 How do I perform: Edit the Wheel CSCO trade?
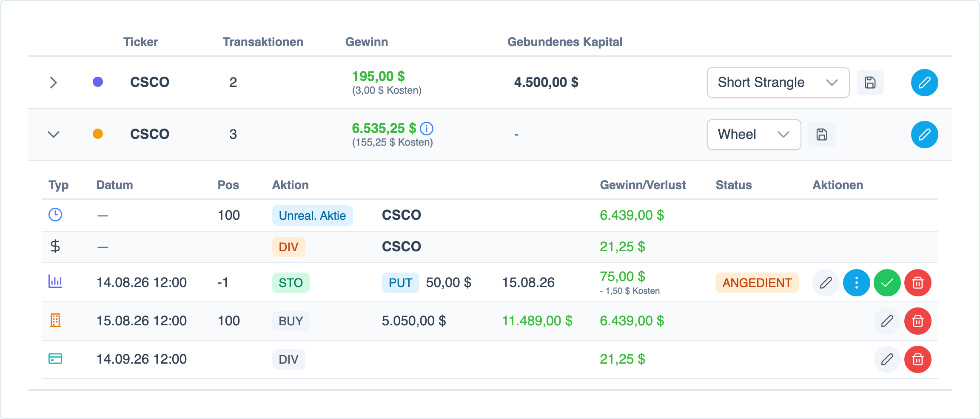924,135
